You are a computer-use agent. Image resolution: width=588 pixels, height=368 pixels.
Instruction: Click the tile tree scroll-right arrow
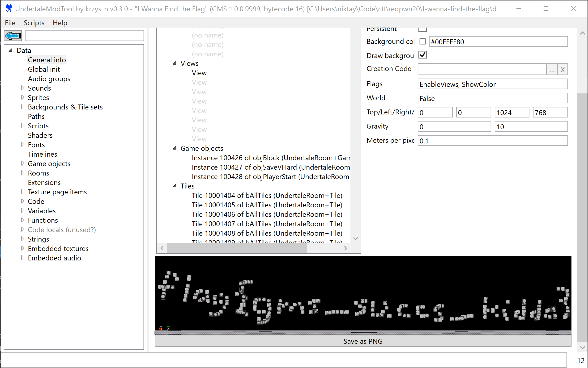345,248
